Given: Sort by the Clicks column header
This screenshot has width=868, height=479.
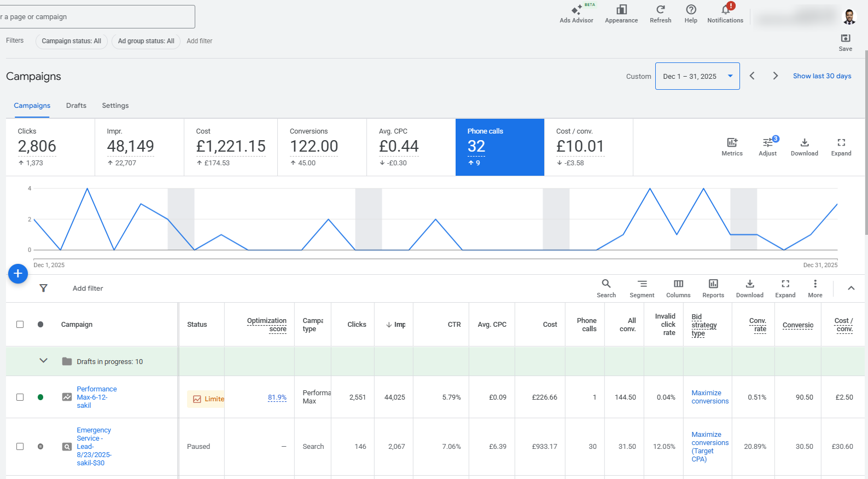Looking at the screenshot, I should click(357, 325).
